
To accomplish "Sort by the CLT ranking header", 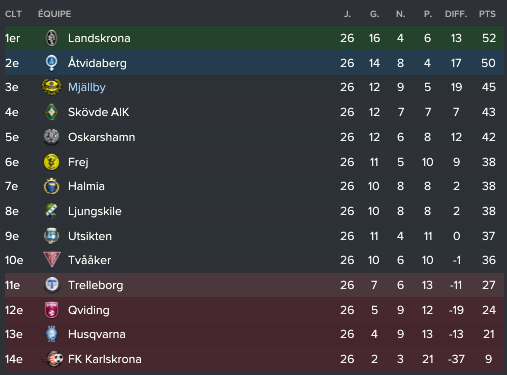I will (13, 14).
